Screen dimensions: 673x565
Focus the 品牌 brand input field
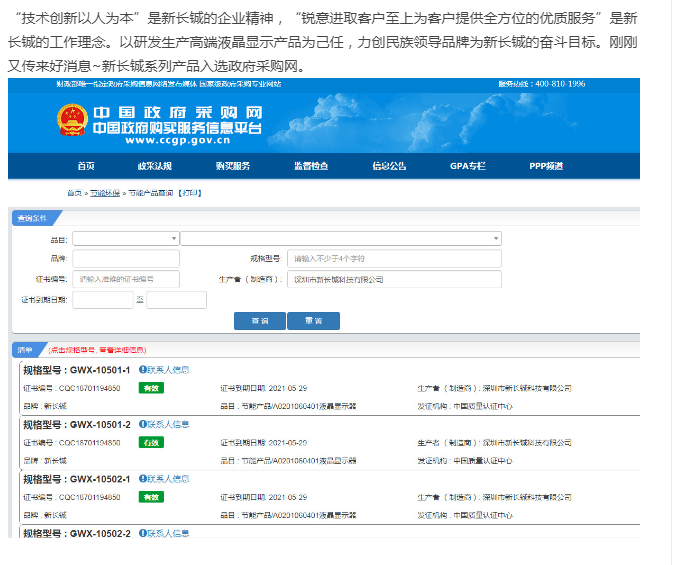pos(126,258)
